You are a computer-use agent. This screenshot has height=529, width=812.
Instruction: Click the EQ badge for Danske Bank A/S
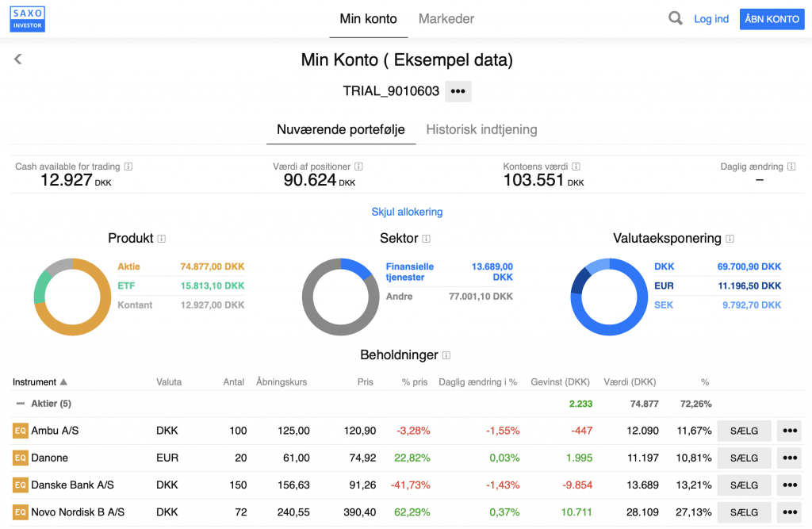pyautogui.click(x=20, y=485)
